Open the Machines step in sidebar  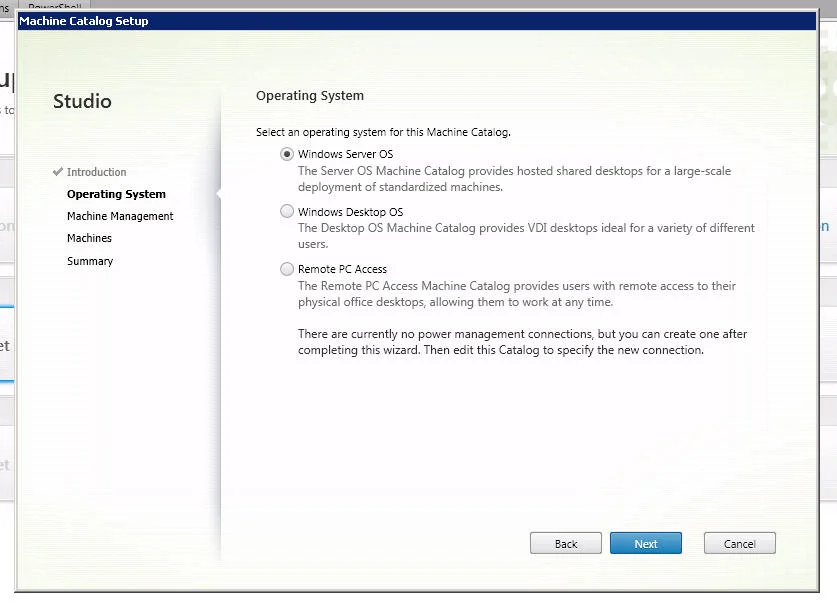(89, 238)
